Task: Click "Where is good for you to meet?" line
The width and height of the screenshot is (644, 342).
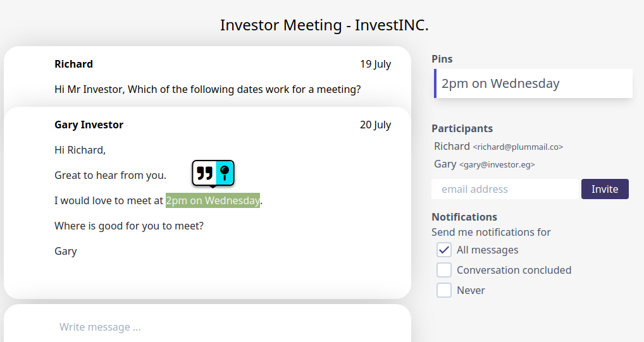Action: pos(129,226)
